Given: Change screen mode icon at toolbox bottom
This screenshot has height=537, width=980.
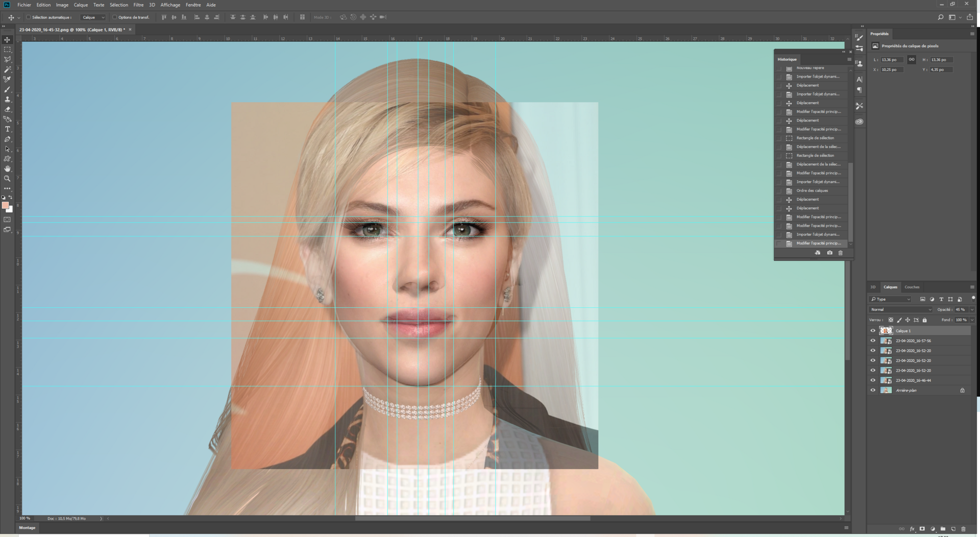Looking at the screenshot, I should [7, 230].
